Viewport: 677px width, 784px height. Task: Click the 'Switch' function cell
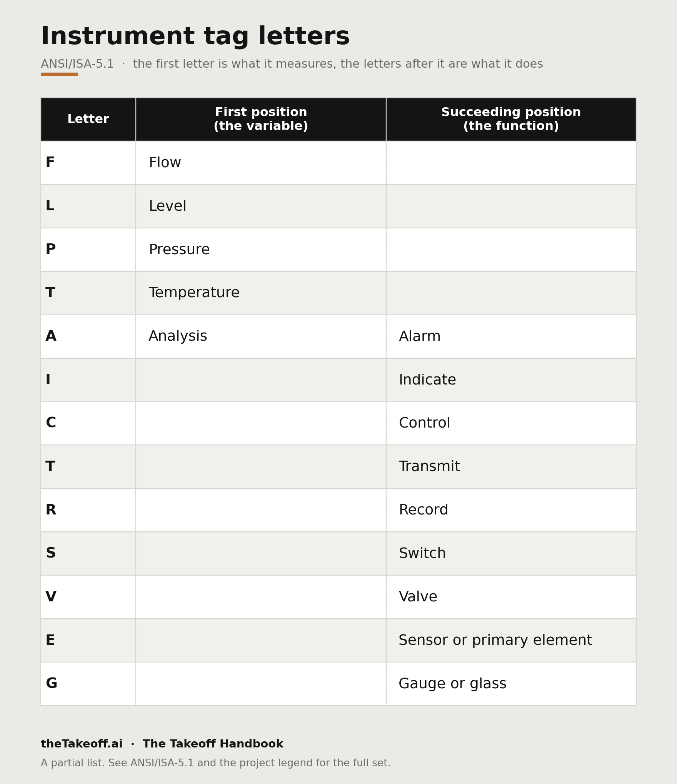tap(511, 553)
